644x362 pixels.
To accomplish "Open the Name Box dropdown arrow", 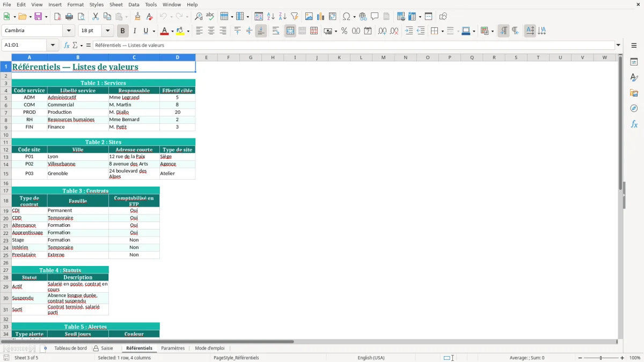I will pyautogui.click(x=53, y=46).
